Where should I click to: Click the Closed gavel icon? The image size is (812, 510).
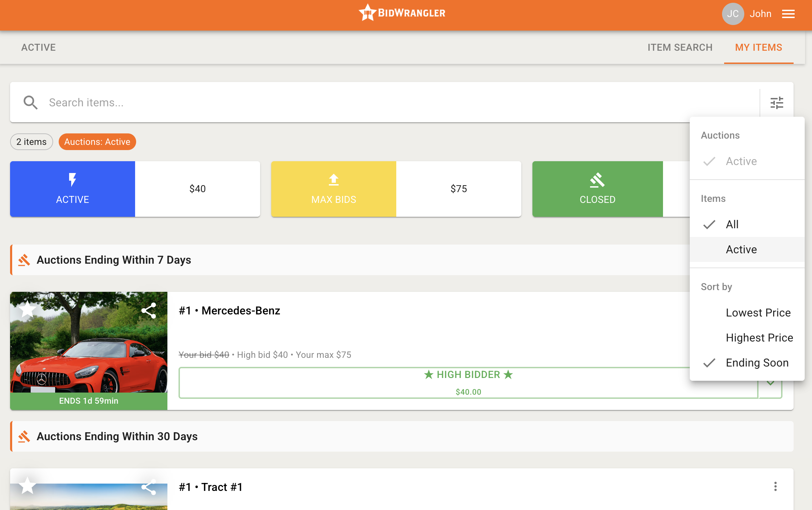coord(597,180)
